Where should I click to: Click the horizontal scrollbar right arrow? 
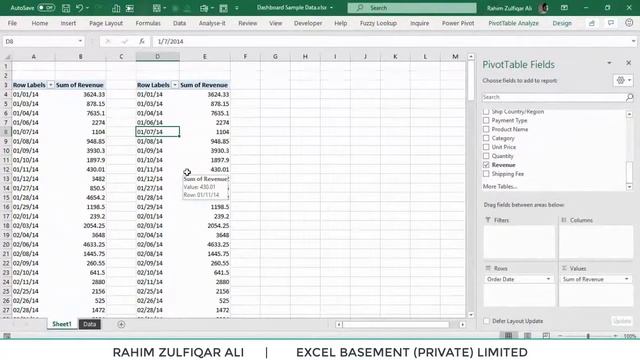tap(462, 324)
